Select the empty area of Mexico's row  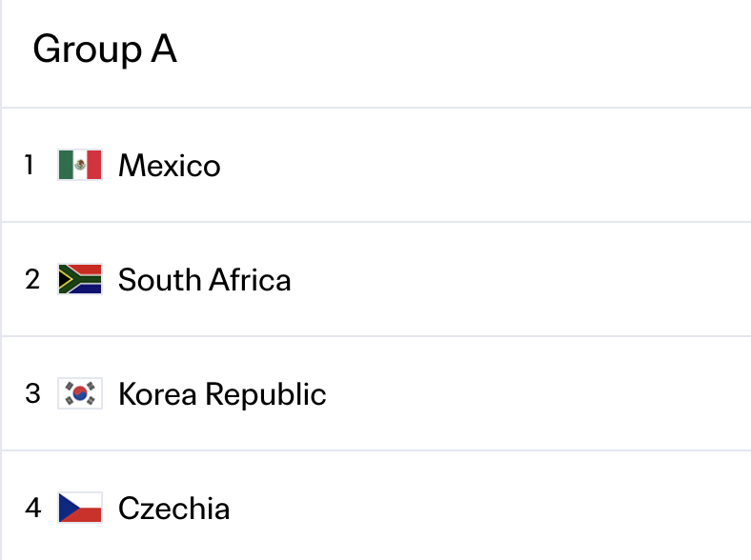pos(486,165)
